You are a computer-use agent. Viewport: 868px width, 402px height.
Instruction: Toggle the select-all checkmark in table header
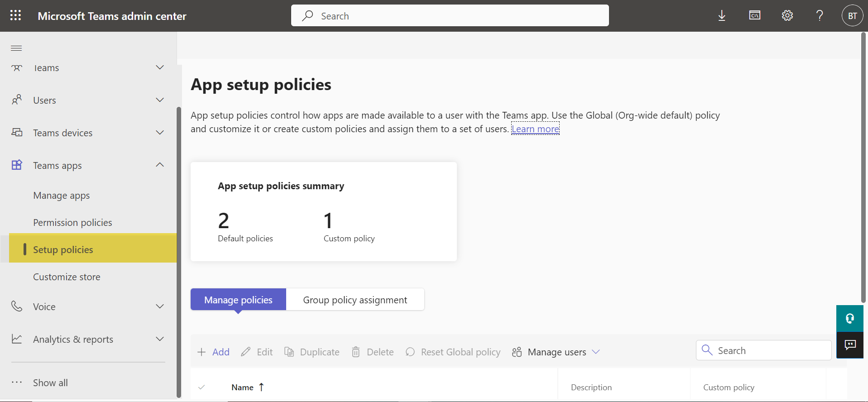201,387
